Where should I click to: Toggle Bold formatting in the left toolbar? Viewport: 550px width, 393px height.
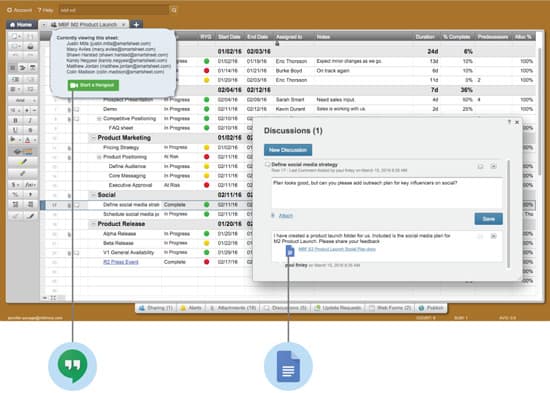pos(15,120)
